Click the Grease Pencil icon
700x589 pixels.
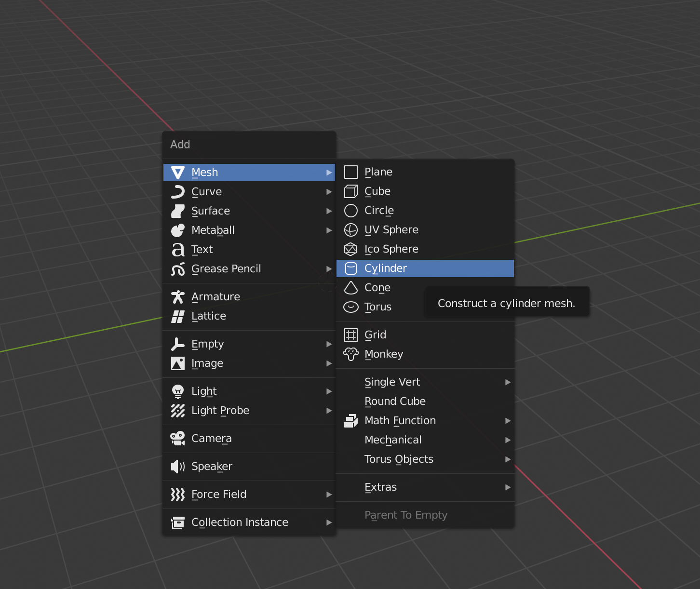[x=178, y=269]
